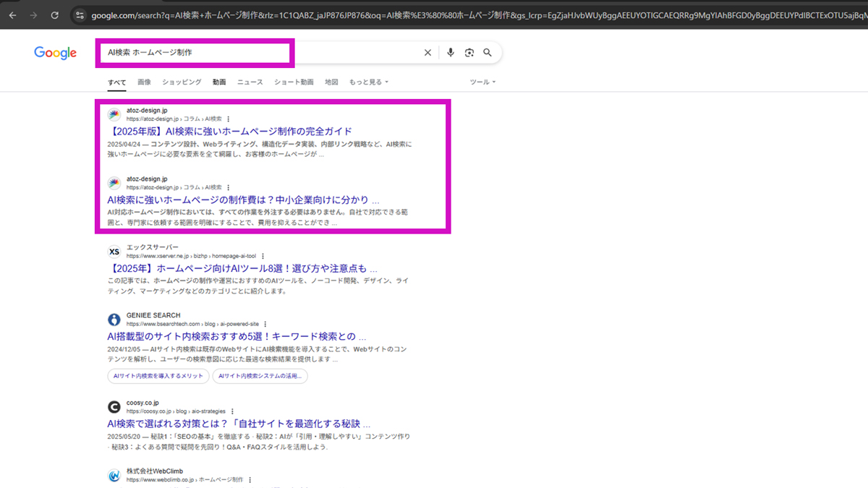Open the 【2025年版】AI検索に強いホームページ制作 result

pyautogui.click(x=229, y=132)
